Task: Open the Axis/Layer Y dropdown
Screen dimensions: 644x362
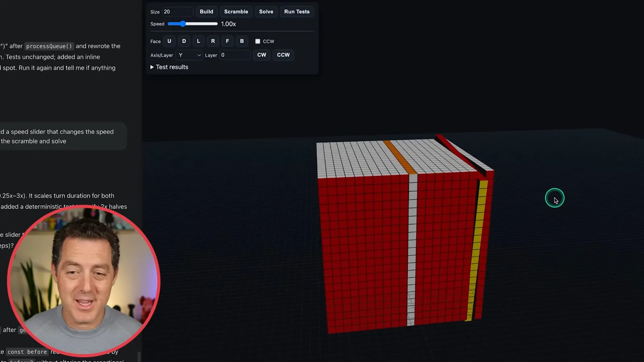Action: pos(189,55)
